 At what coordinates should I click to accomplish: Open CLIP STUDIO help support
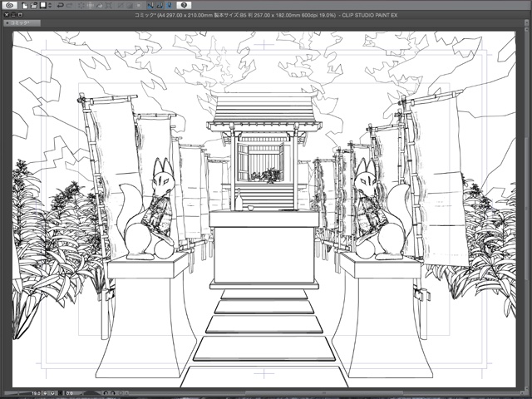(184, 5)
